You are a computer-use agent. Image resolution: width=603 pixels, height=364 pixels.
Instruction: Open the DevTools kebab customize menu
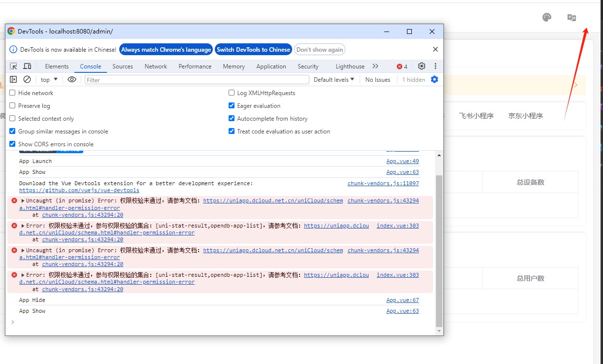[x=435, y=66]
